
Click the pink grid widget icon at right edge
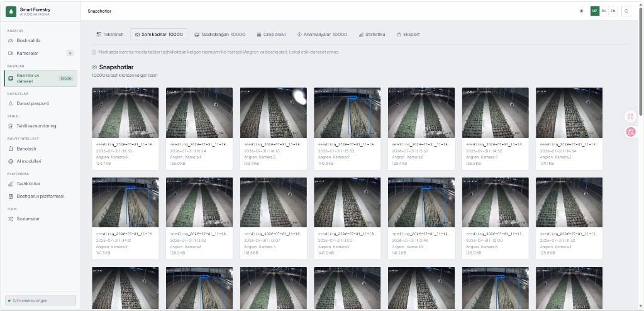coord(630,116)
